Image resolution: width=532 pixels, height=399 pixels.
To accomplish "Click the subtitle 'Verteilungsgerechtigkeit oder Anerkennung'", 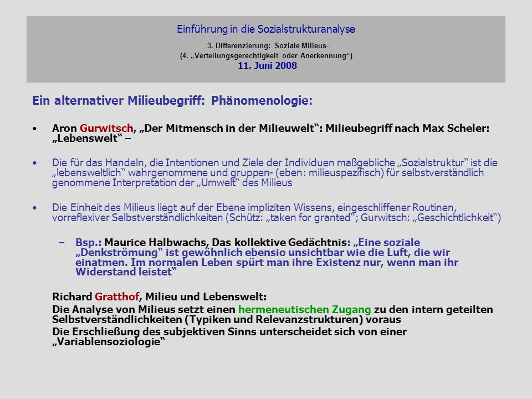I will click(x=271, y=55).
